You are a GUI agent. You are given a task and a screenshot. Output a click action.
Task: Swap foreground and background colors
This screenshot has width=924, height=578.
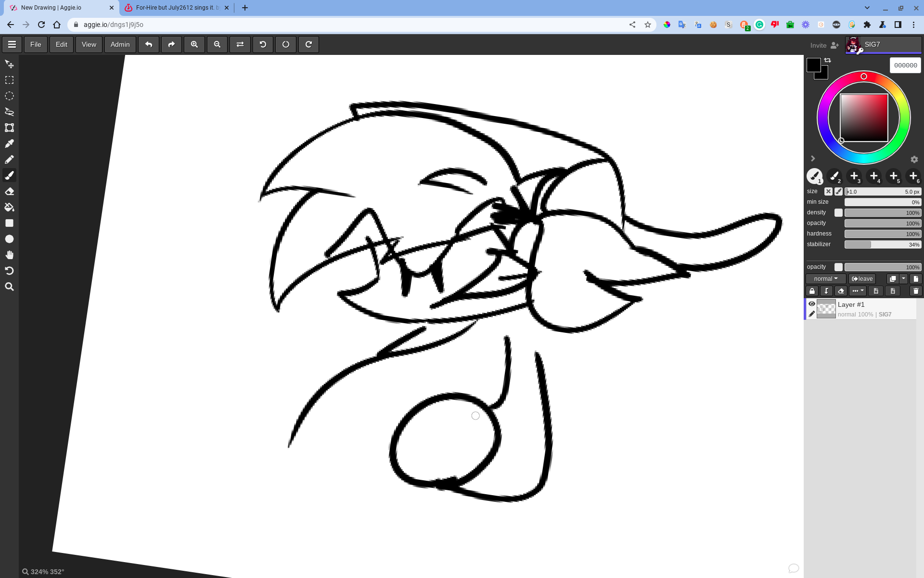[x=828, y=60]
